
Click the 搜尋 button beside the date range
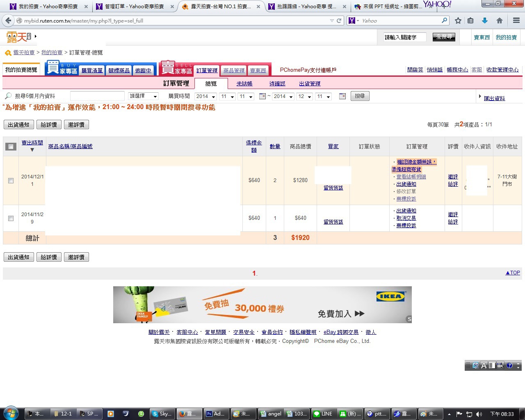(360, 96)
